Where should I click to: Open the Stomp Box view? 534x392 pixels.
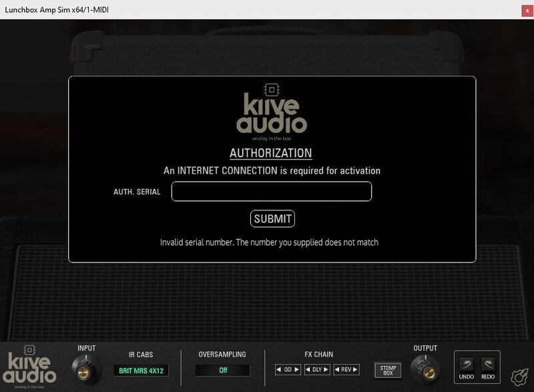(388, 370)
